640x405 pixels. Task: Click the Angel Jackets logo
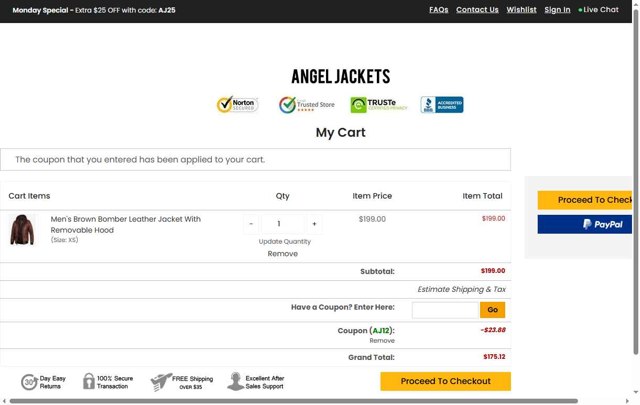[341, 76]
